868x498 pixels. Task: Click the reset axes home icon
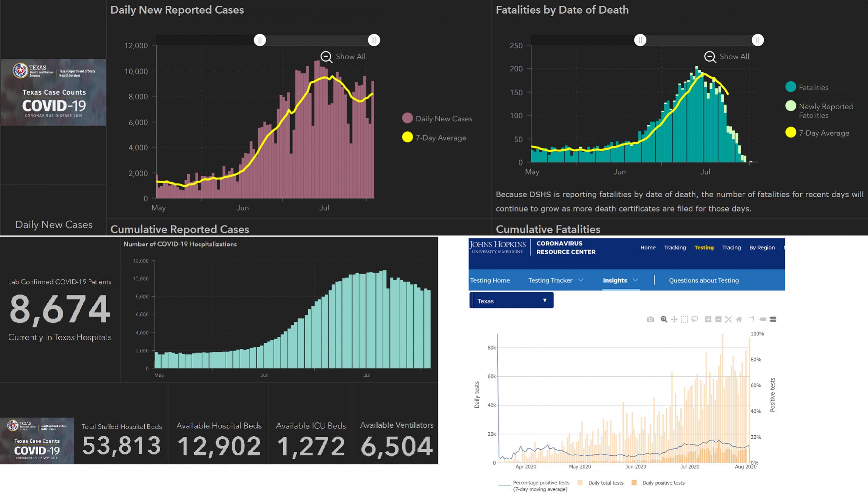click(x=739, y=319)
